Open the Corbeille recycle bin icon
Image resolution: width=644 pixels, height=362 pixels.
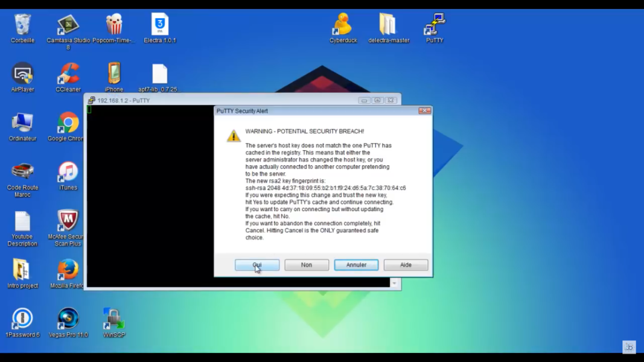[x=22, y=26]
